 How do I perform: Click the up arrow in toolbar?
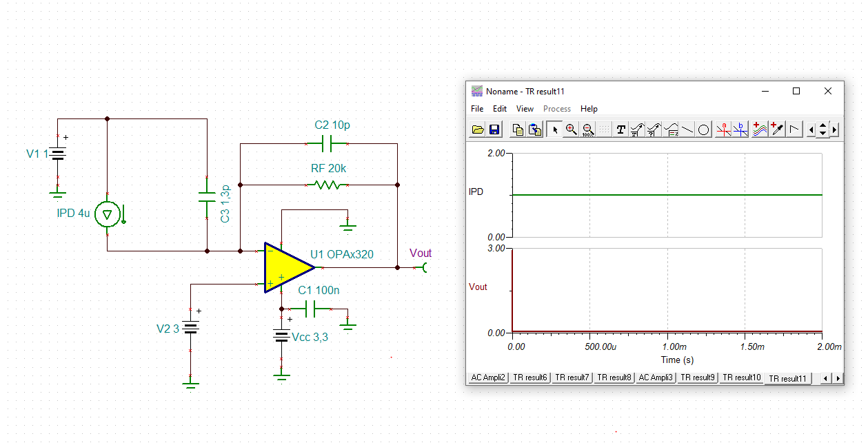pos(822,125)
